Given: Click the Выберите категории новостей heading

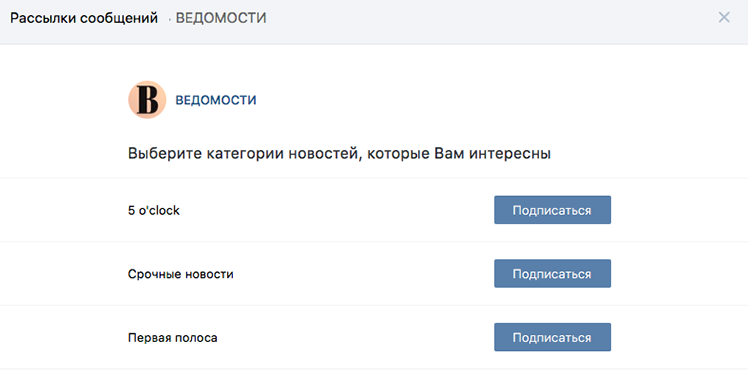Looking at the screenshot, I should (339, 154).
